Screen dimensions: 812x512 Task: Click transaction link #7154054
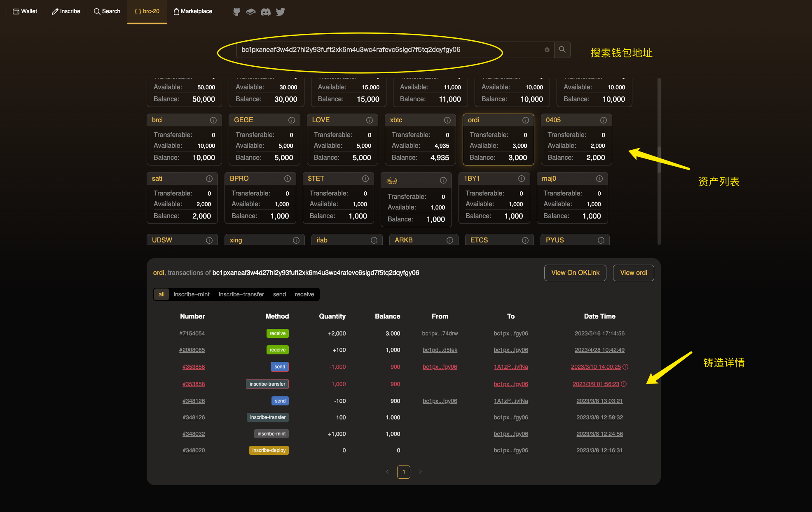[x=192, y=333]
